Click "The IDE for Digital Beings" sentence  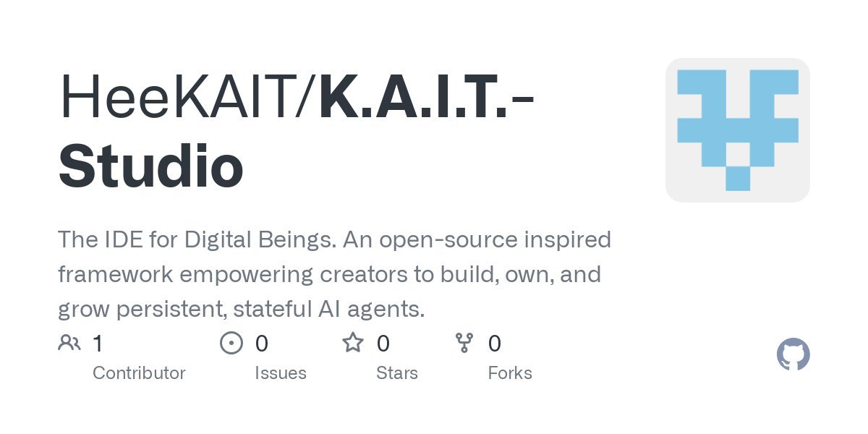[x=197, y=239]
